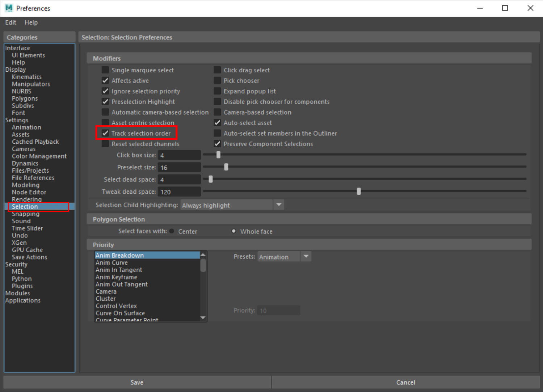Viewport: 543px width, 392px height.
Task: Check Disable pick chooser for components
Action: [217, 101]
